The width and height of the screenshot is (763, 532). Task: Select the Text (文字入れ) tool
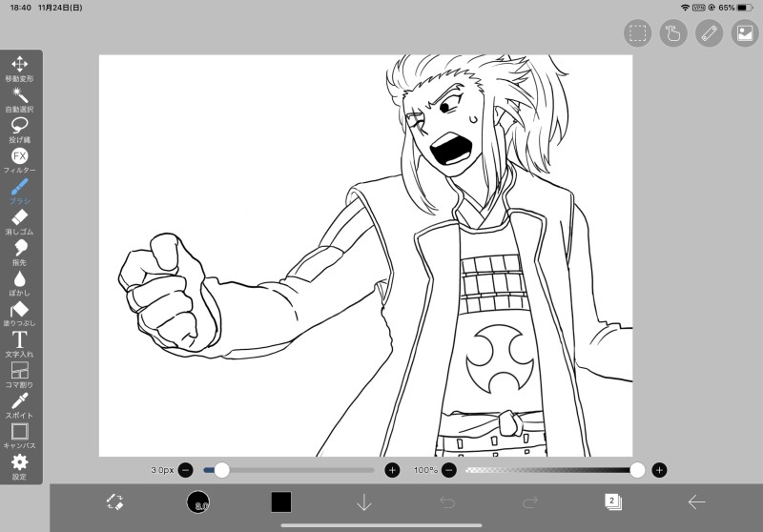pyautogui.click(x=19, y=344)
